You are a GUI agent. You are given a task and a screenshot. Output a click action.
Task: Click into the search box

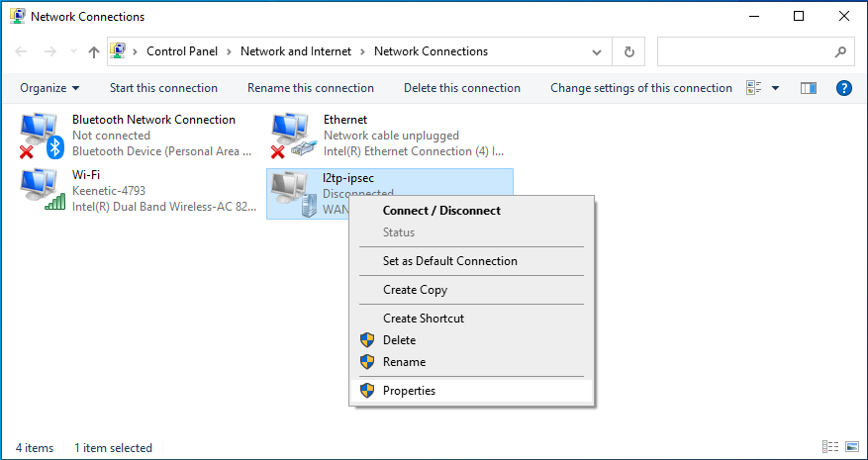tap(744, 52)
